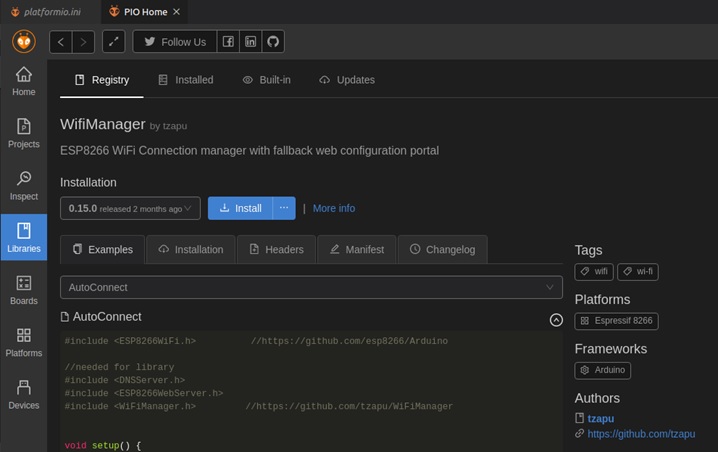The height and width of the screenshot is (452, 718).
Task: Open the GitHub icon link
Action: click(273, 42)
